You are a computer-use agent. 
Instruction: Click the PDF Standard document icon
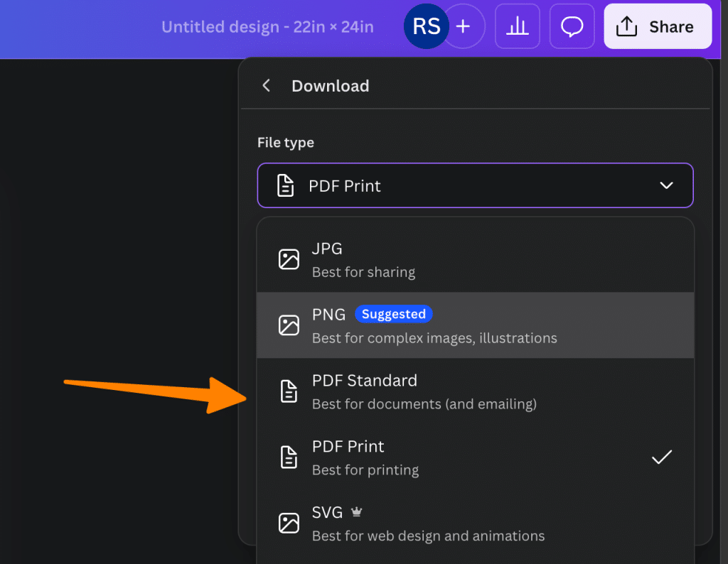pyautogui.click(x=289, y=391)
